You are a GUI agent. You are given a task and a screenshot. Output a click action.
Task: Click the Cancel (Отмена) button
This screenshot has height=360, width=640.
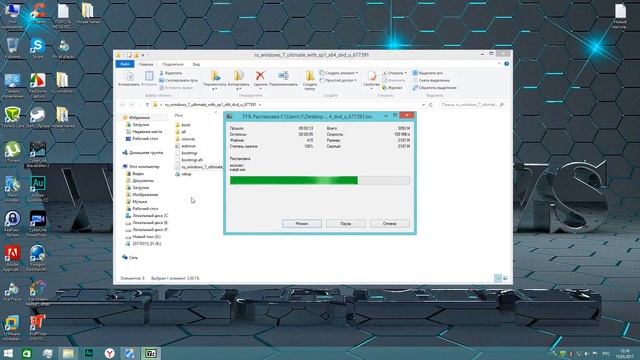click(x=389, y=224)
